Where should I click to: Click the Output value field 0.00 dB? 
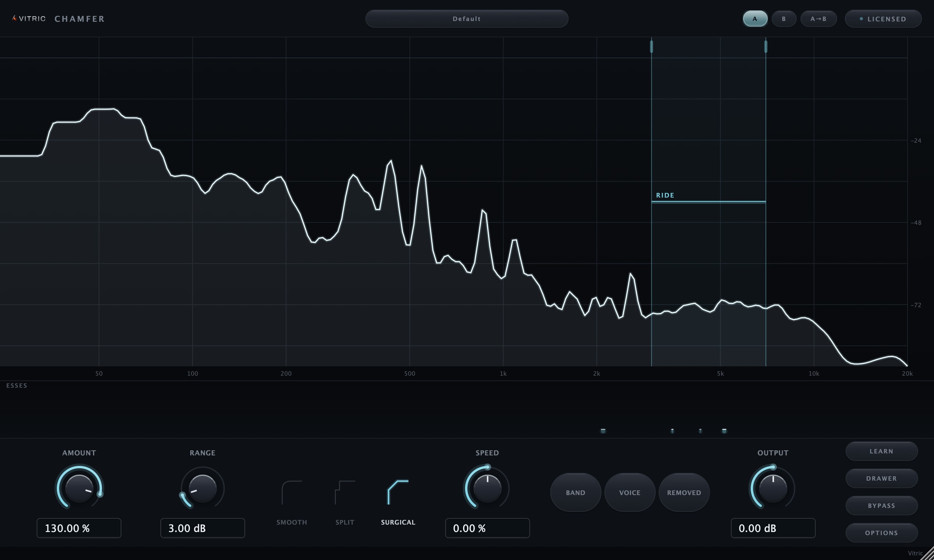pyautogui.click(x=773, y=528)
